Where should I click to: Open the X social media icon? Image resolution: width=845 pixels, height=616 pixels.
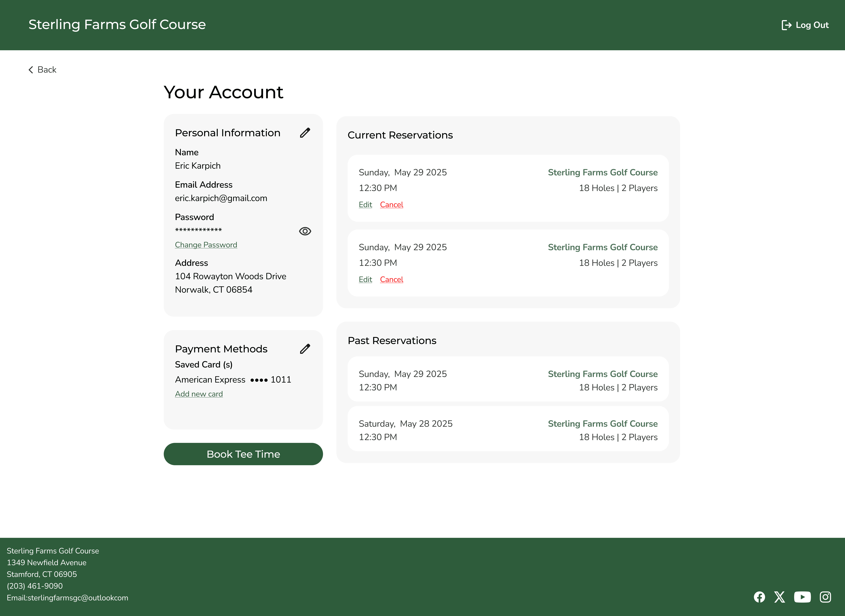(x=779, y=597)
